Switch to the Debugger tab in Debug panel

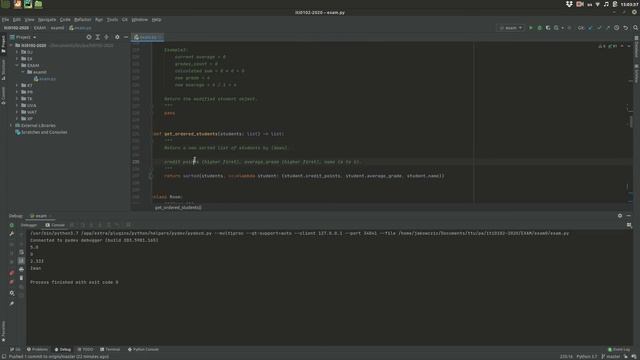[29, 225]
